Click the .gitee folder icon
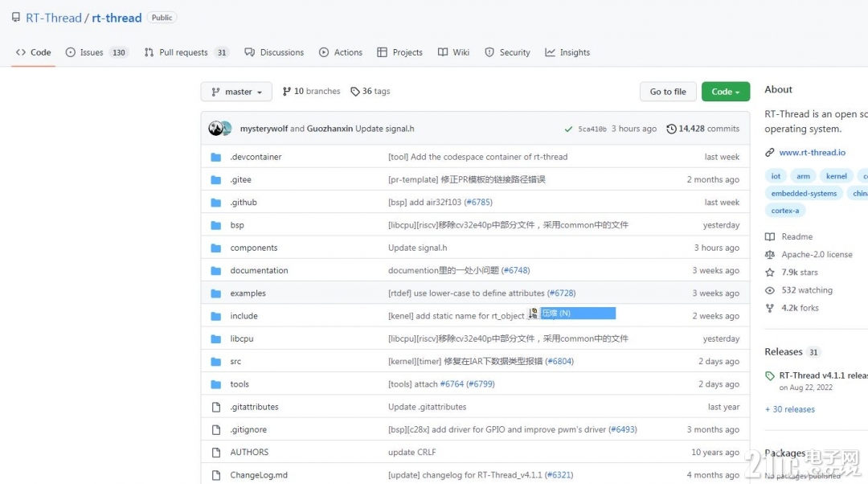The image size is (868, 484). coord(216,180)
